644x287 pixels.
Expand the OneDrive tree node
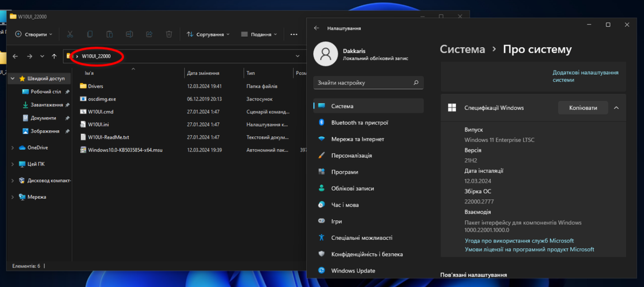click(13, 148)
